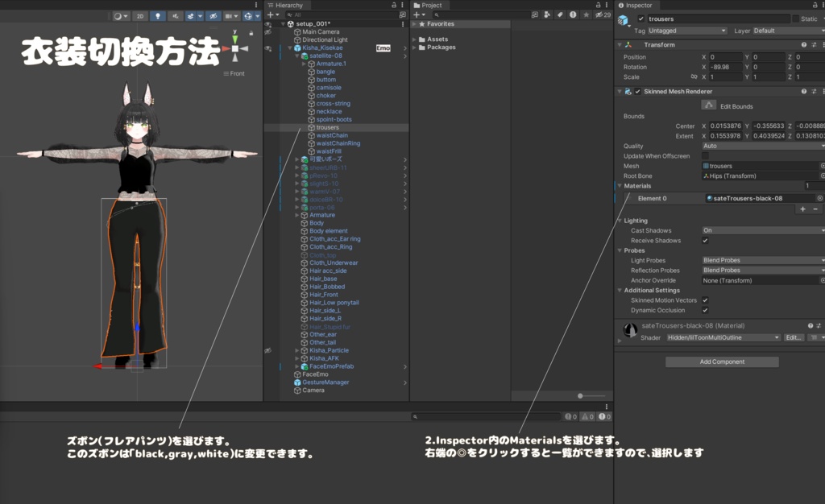This screenshot has height=504, width=825.
Task: Open material picker for Element 0
Action: (x=819, y=198)
